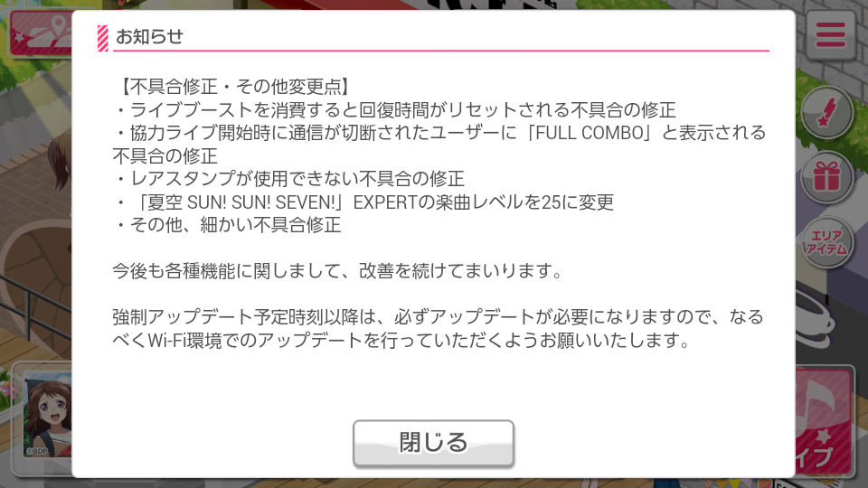
Task: Open the gift box present icon
Action: point(826,177)
